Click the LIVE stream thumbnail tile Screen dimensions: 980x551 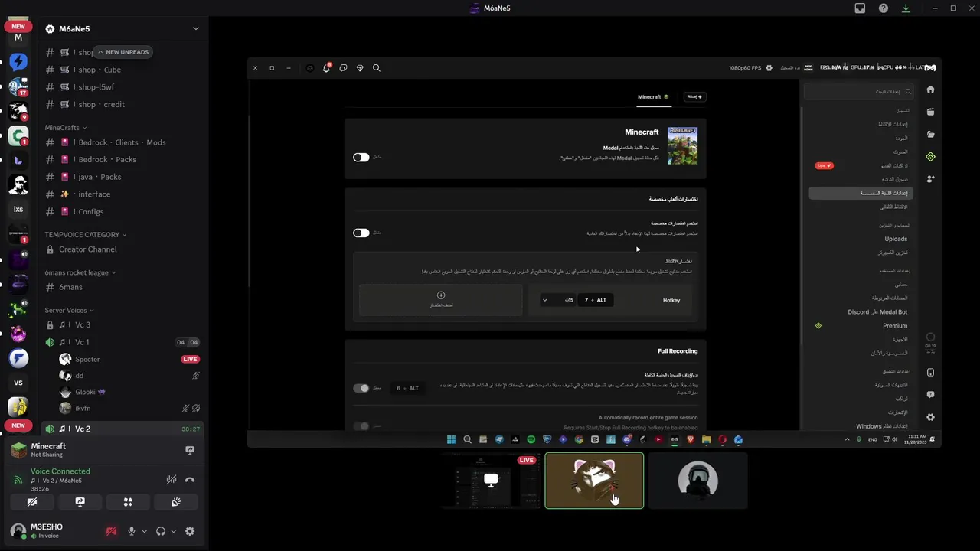pos(491,481)
